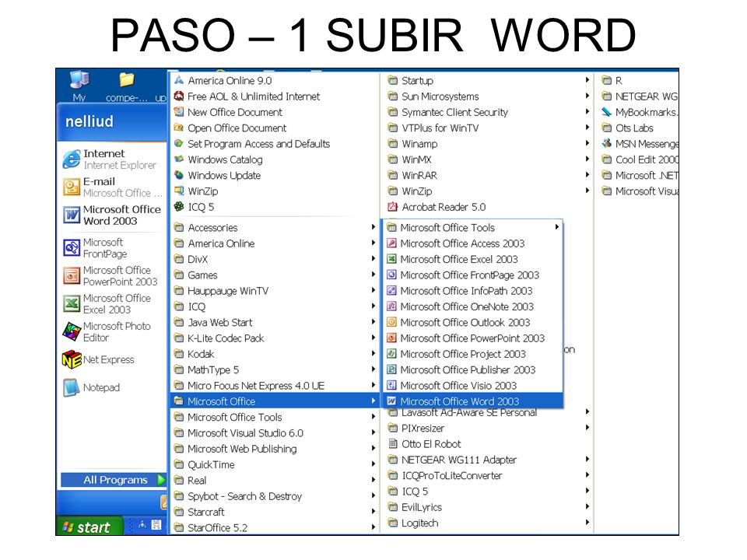The image size is (747, 560).
Task: Click the Word 2003 icon in pinned list
Action: (72, 215)
